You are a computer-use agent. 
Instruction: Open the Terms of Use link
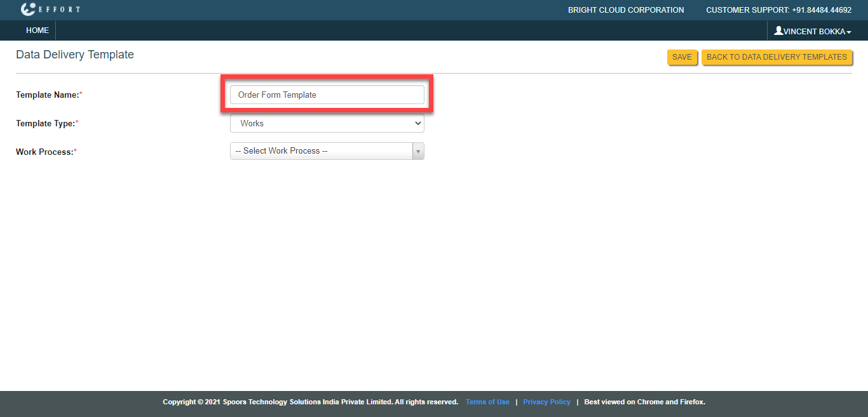pyautogui.click(x=487, y=402)
